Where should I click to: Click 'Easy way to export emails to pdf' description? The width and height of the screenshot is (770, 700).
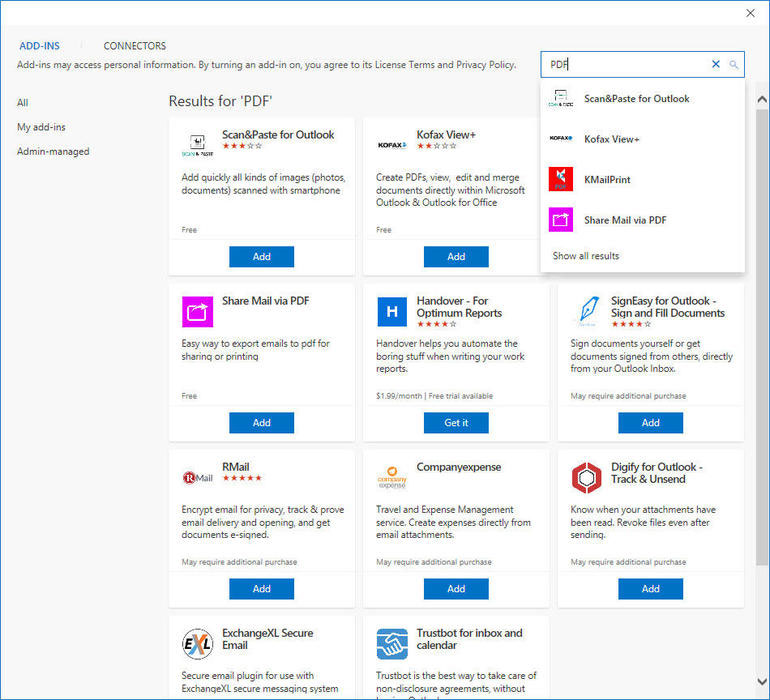[x=255, y=350]
